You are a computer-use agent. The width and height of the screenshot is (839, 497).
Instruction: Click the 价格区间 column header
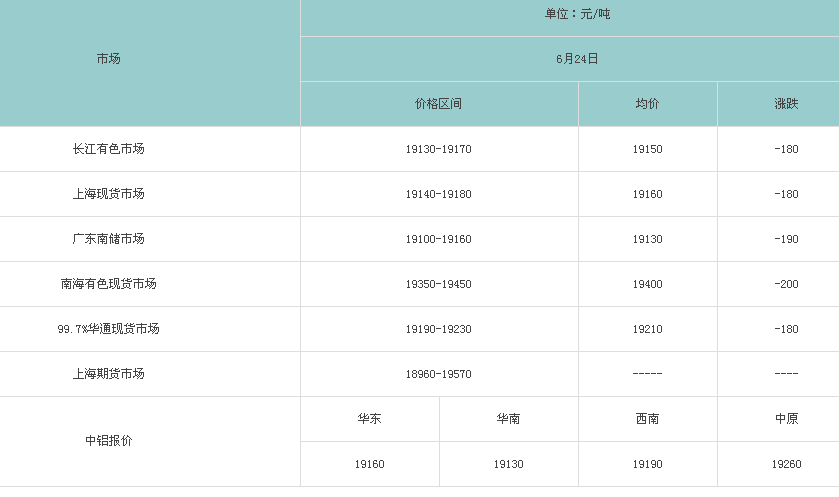(x=438, y=104)
